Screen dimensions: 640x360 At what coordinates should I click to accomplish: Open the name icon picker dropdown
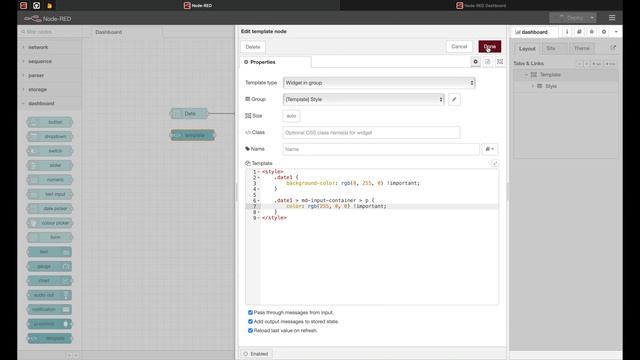489,149
